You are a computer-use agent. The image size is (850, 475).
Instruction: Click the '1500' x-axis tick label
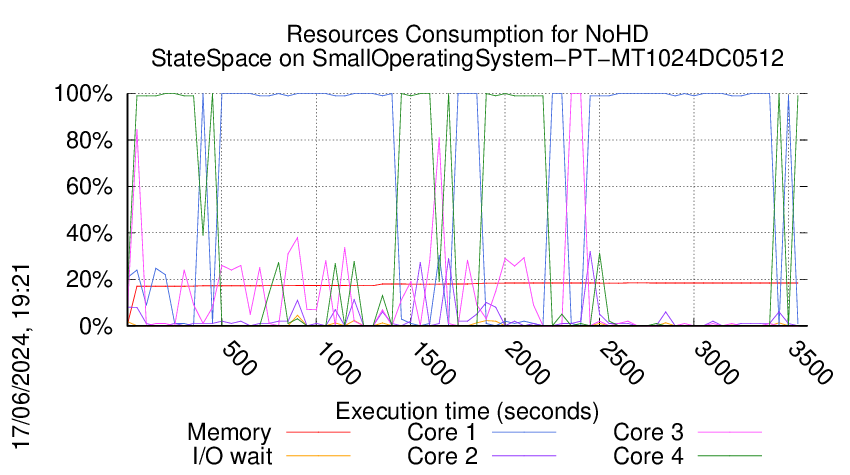[433, 363]
